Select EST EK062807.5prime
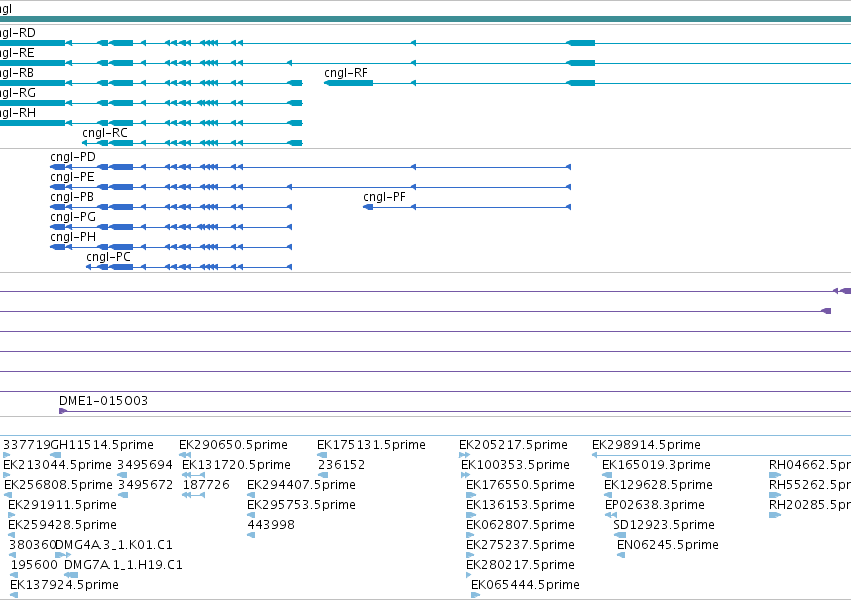 point(520,525)
